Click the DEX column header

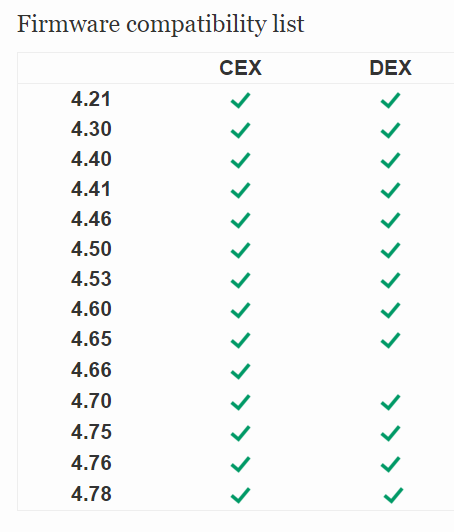point(390,68)
